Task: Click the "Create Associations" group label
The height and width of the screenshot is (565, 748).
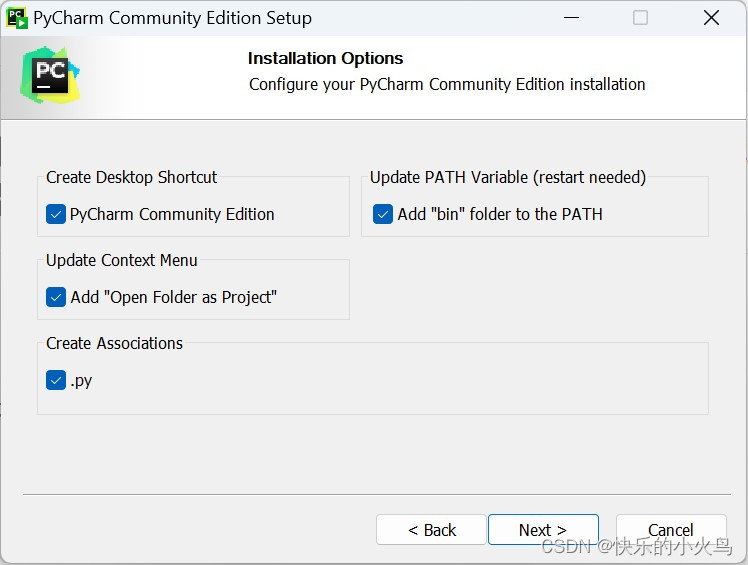Action: point(114,344)
